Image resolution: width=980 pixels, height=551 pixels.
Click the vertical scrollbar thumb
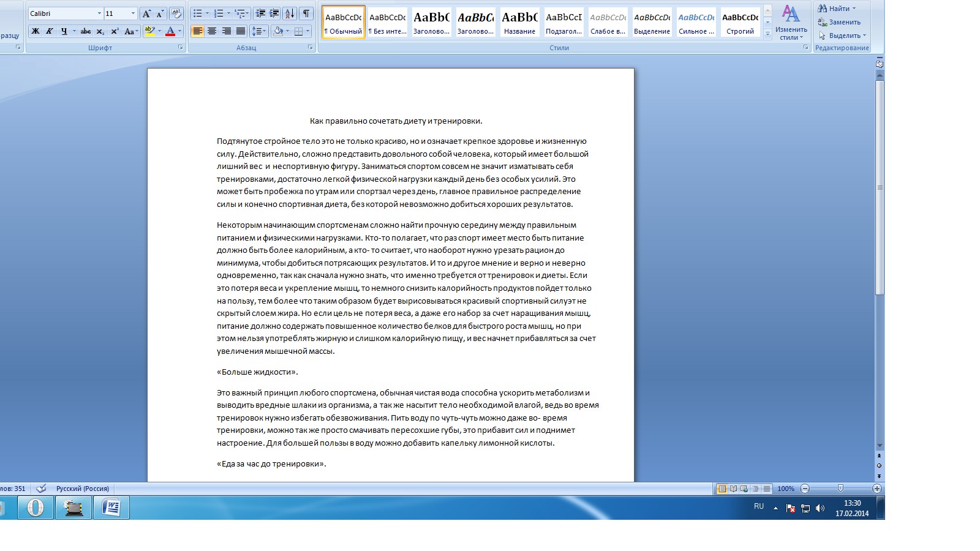[880, 187]
